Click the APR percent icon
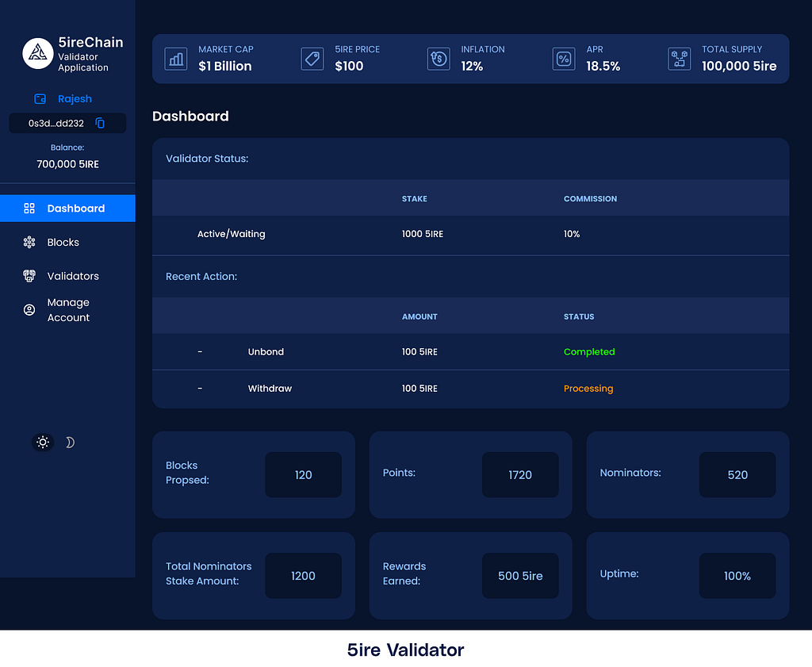812x667 pixels. (x=564, y=59)
